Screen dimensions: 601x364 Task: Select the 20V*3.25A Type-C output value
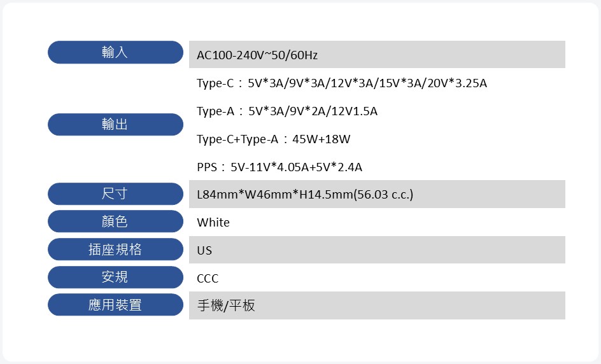coord(456,83)
